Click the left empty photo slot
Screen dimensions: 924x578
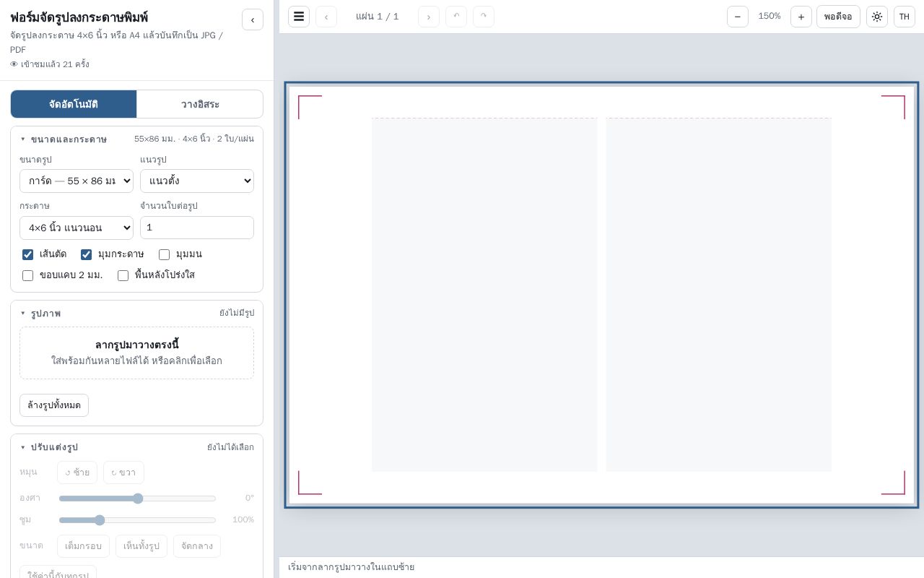click(484, 295)
